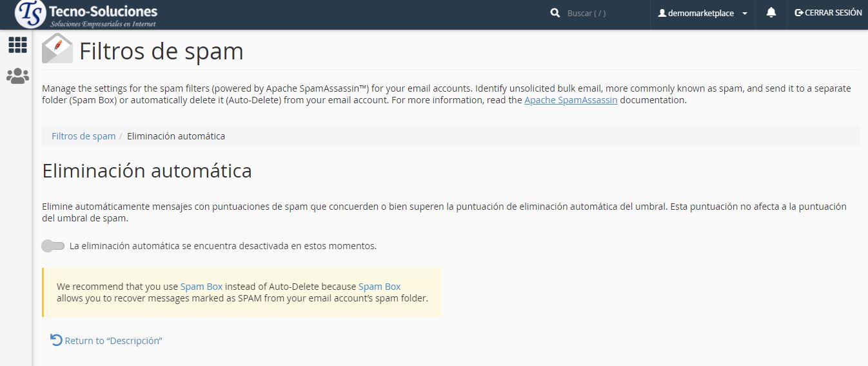Open the user manager people icon
Screen dimensions: 868x366
(x=17, y=76)
